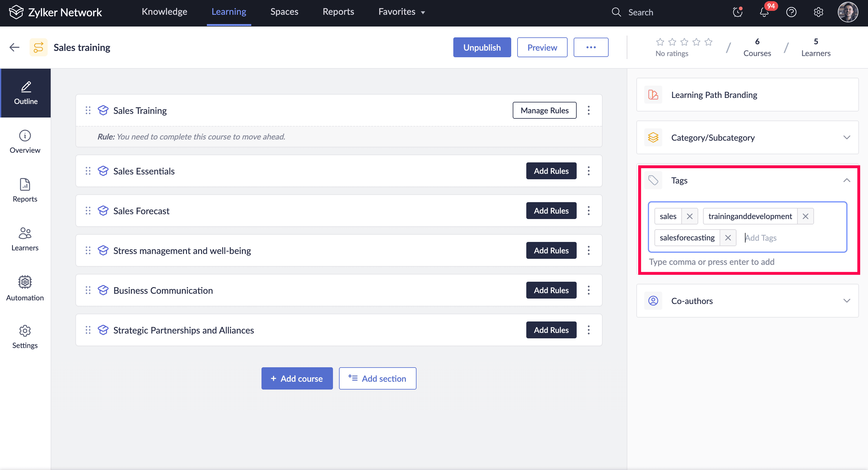Expand the Co-authors section
The width and height of the screenshot is (868, 470).
pos(846,301)
